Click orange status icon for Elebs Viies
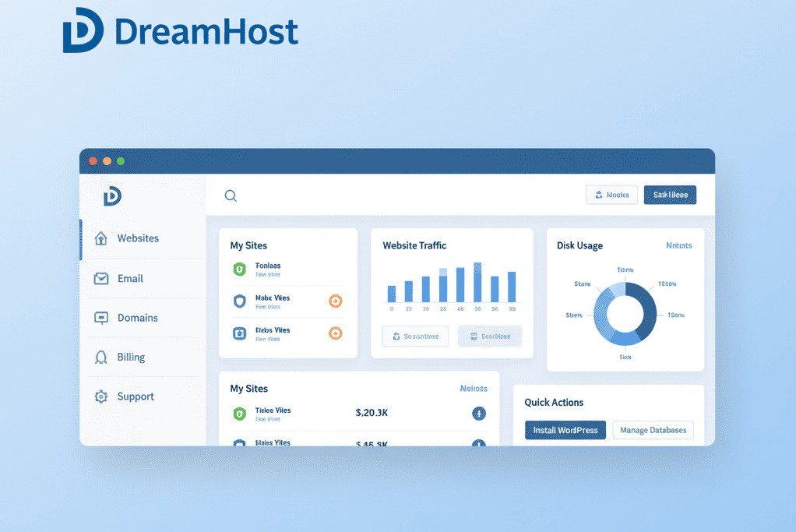This screenshot has width=796, height=532. [x=336, y=333]
